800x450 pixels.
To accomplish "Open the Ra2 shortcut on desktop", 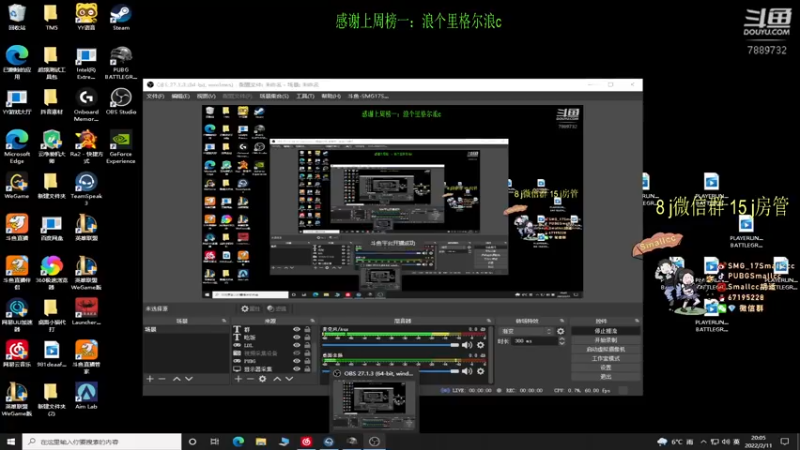I will [x=86, y=146].
